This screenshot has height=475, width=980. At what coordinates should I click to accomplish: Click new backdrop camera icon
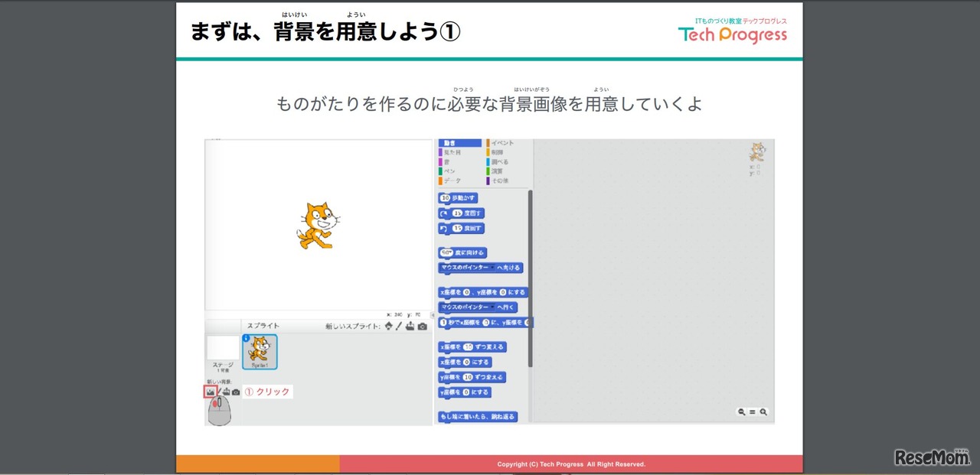click(236, 392)
